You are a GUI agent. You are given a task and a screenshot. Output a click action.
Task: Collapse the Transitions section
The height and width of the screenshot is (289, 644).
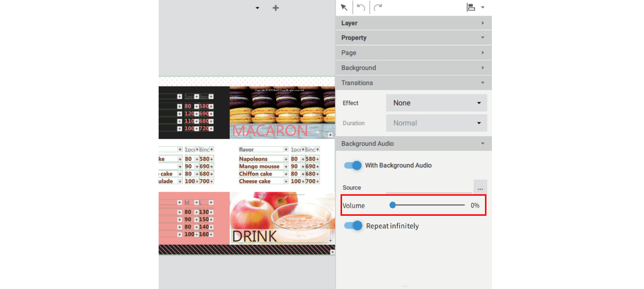413,83
